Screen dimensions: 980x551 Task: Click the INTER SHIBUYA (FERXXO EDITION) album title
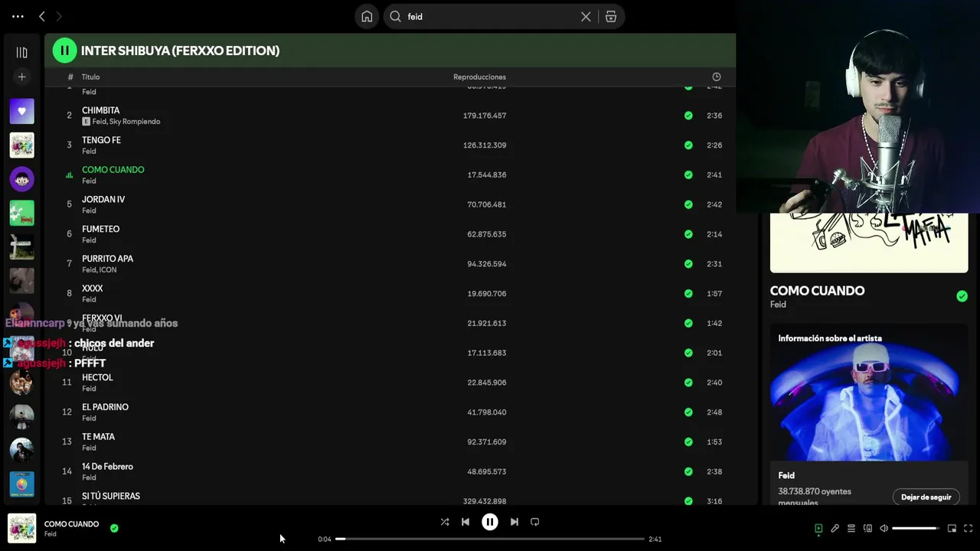(180, 51)
